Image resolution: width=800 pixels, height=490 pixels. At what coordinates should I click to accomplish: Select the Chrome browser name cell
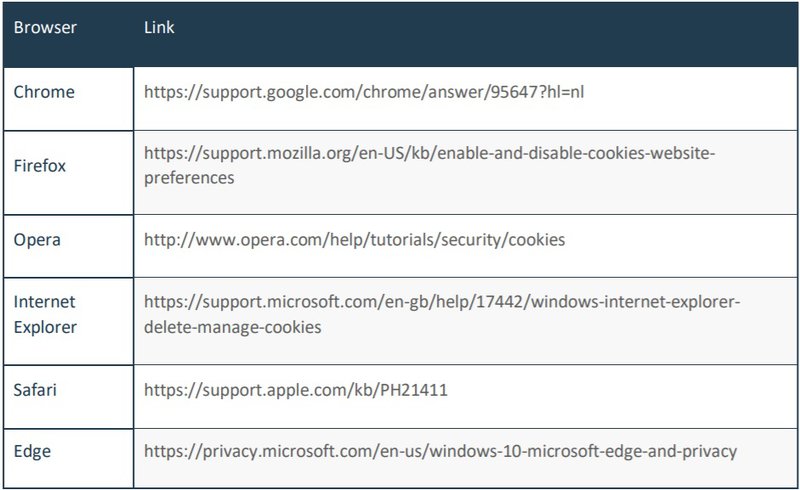(x=44, y=92)
